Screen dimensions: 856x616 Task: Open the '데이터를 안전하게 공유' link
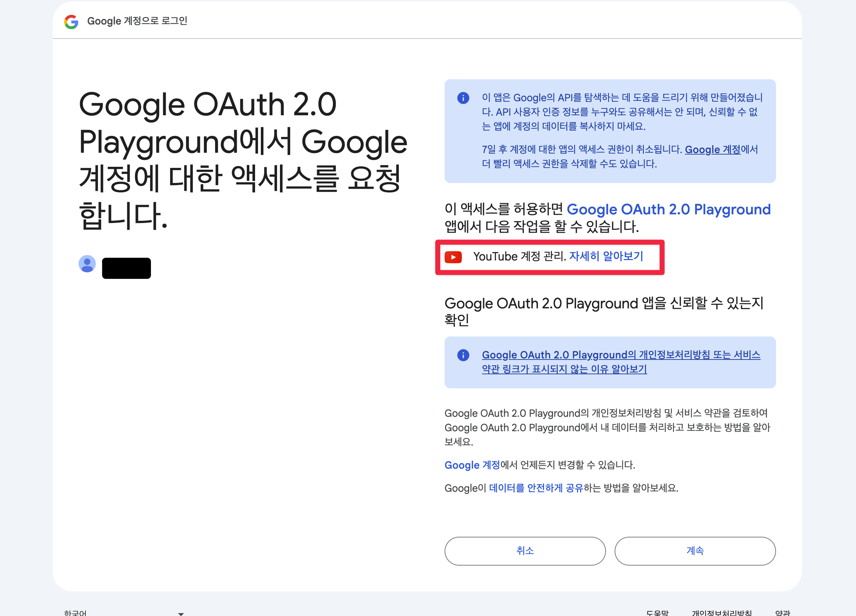(536, 488)
